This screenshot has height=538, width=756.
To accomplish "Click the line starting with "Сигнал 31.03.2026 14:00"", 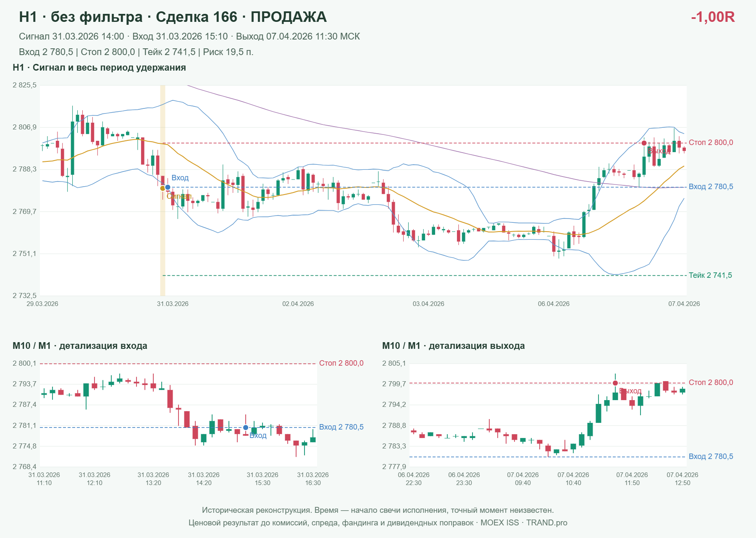I will [x=189, y=37].
